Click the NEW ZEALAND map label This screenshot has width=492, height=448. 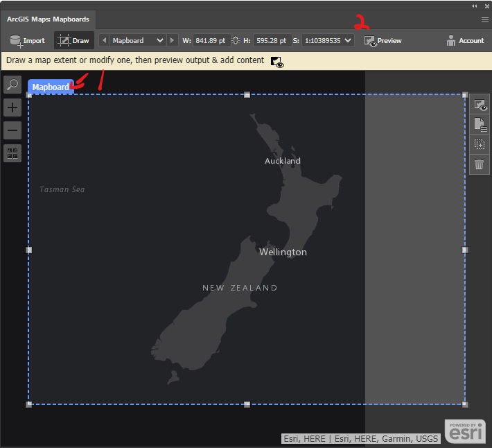(240, 288)
